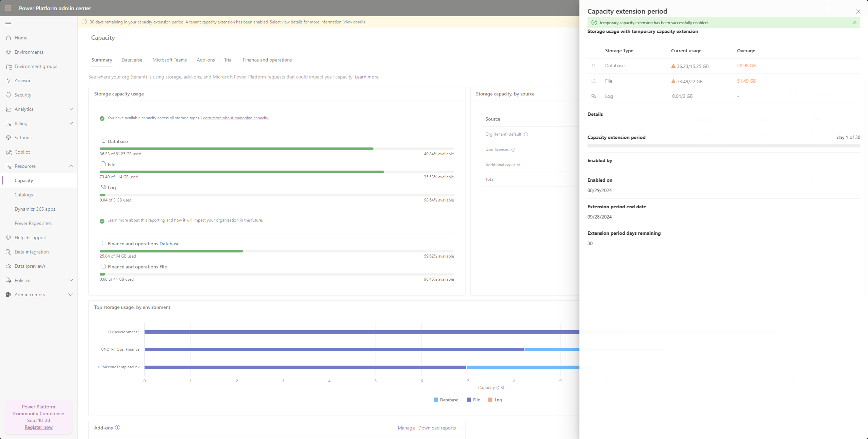Open Copilot from sidebar icon

point(9,152)
